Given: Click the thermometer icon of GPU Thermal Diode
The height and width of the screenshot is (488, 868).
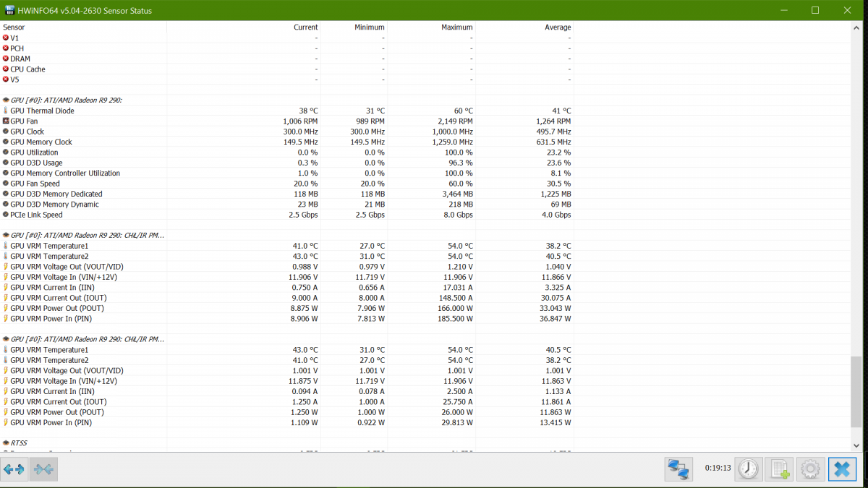Looking at the screenshot, I should 6,111.
